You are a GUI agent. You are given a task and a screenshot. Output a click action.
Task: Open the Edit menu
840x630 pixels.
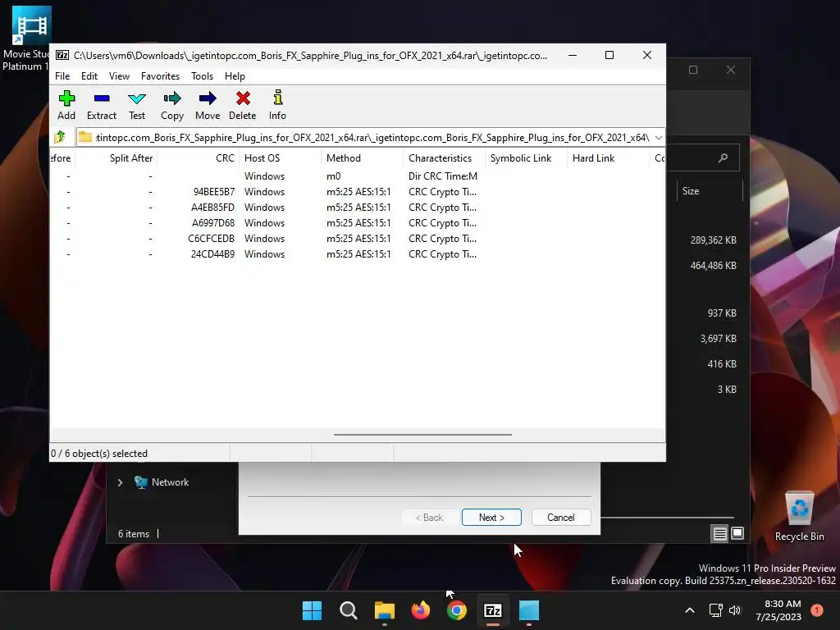point(89,76)
